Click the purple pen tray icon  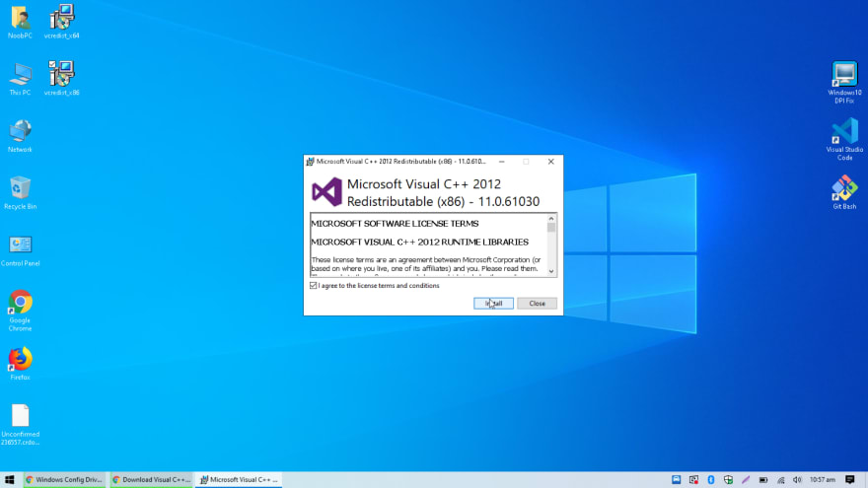coord(746,480)
